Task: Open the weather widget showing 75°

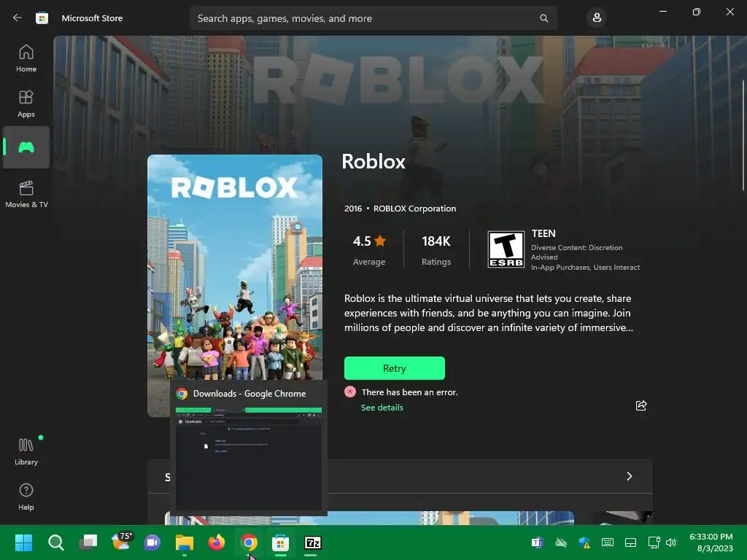Action: [x=121, y=542]
